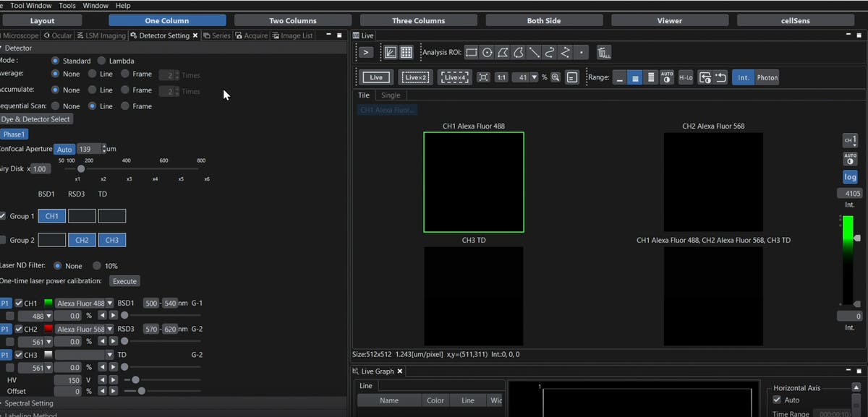Switch to the Single view tab
The image size is (868, 417).
click(391, 95)
